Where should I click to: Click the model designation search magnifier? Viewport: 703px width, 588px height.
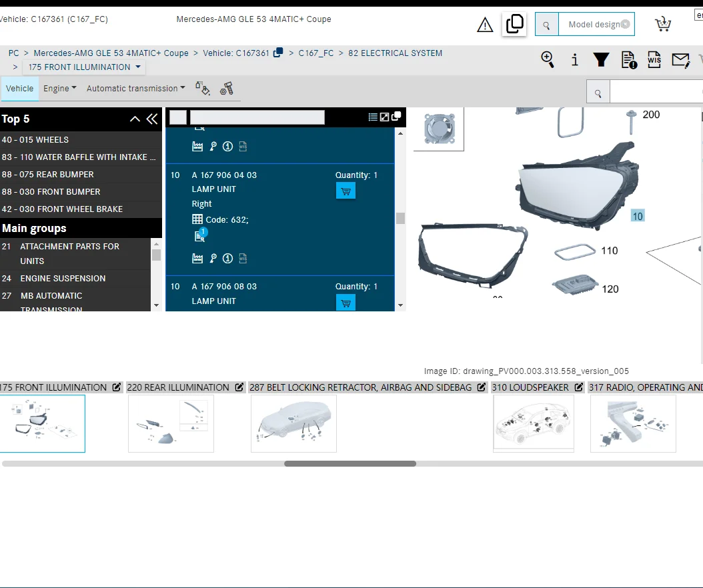coord(546,25)
